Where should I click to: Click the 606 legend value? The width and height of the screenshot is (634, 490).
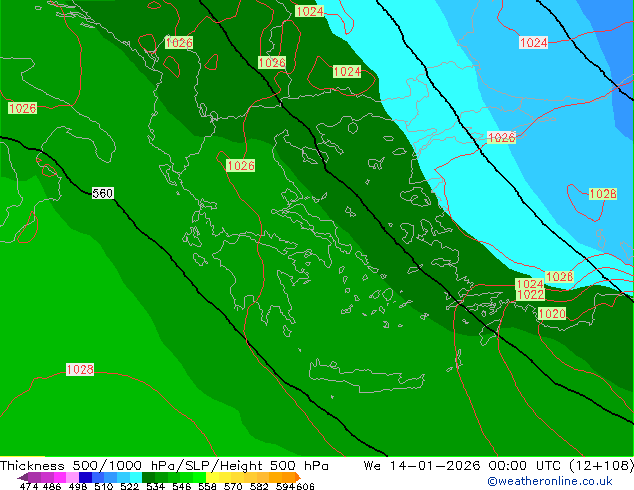[305, 486]
